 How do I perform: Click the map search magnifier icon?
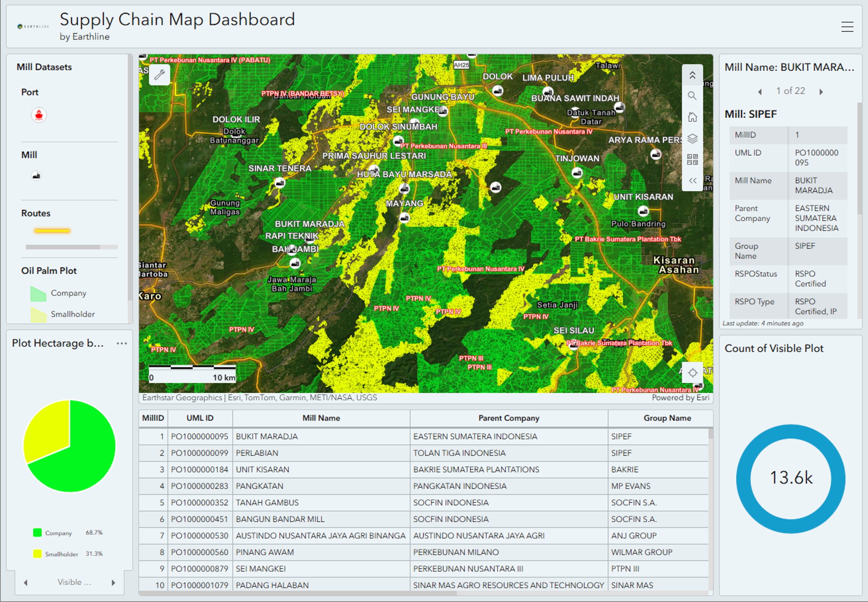pos(692,96)
